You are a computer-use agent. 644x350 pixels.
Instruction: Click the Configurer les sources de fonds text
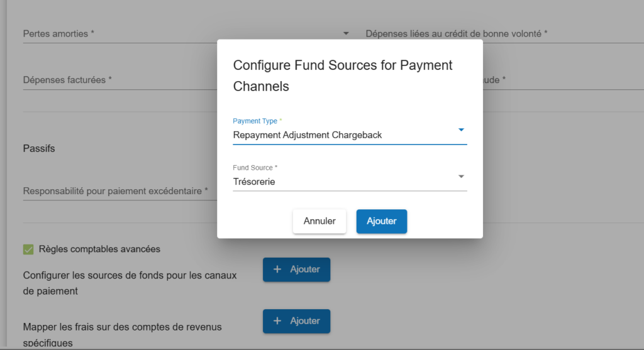[130, 283]
